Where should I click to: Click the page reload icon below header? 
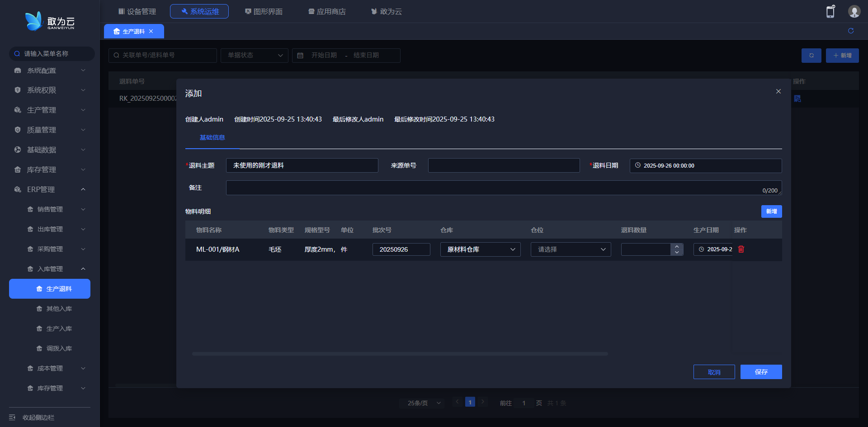[851, 31]
